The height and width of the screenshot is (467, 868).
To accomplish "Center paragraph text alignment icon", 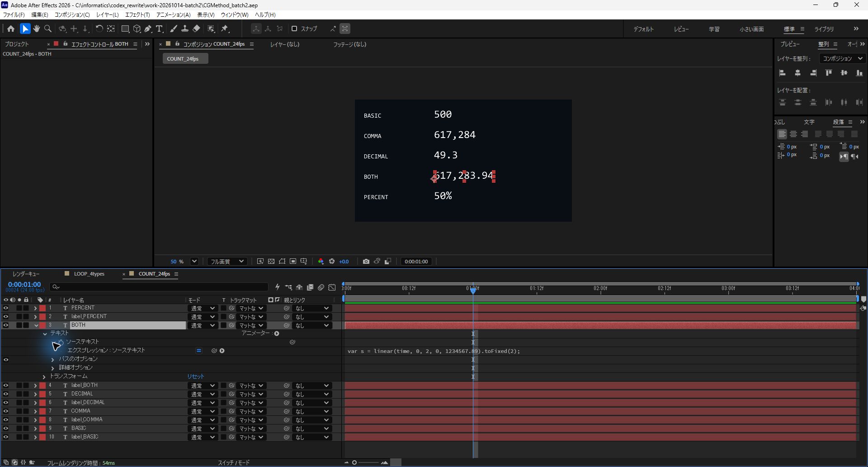I will 793,134.
